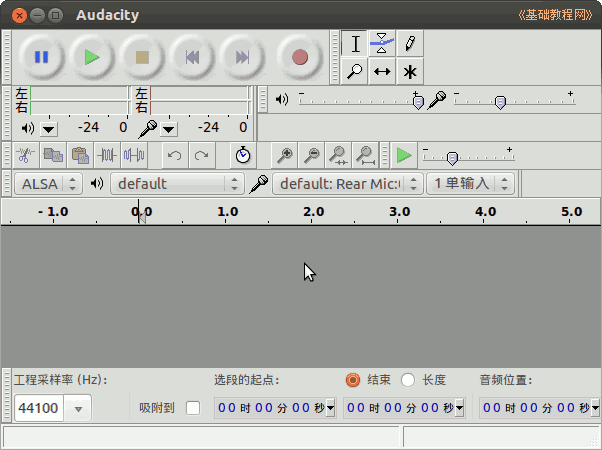The image size is (602, 450).
Task: Select the Envelope tool
Action: [x=382, y=43]
